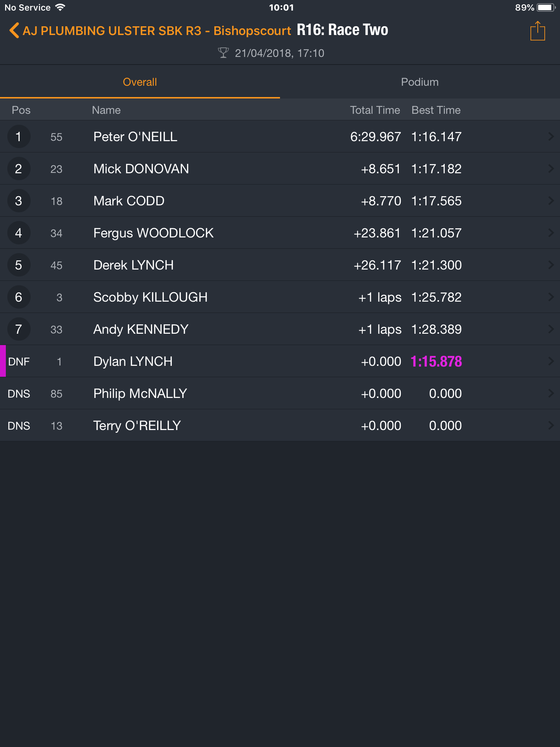This screenshot has width=560, height=747.
Task: Select Scobby KILLOUGH's name
Action: pos(150,297)
